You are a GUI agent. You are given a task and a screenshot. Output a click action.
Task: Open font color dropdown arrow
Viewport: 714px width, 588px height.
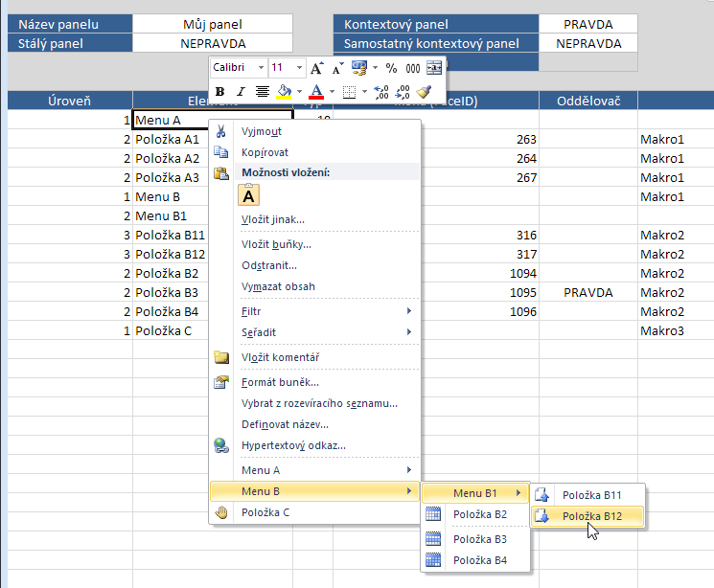click(x=332, y=92)
